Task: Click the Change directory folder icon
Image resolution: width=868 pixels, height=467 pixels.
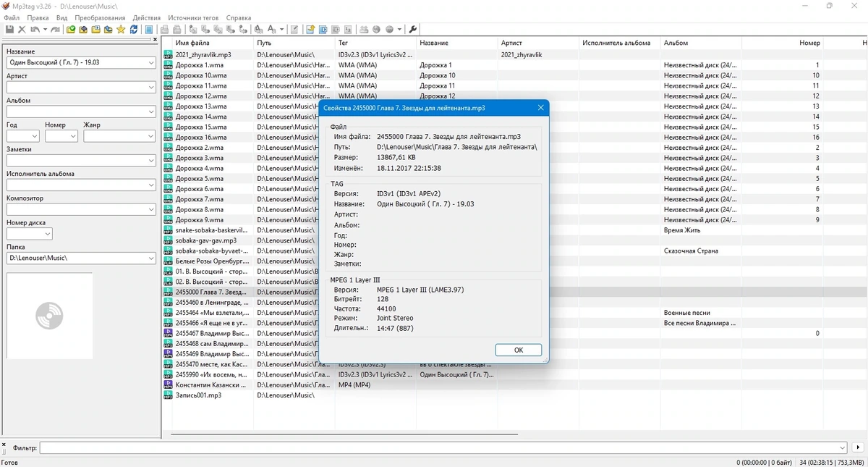Action: pyautogui.click(x=70, y=29)
